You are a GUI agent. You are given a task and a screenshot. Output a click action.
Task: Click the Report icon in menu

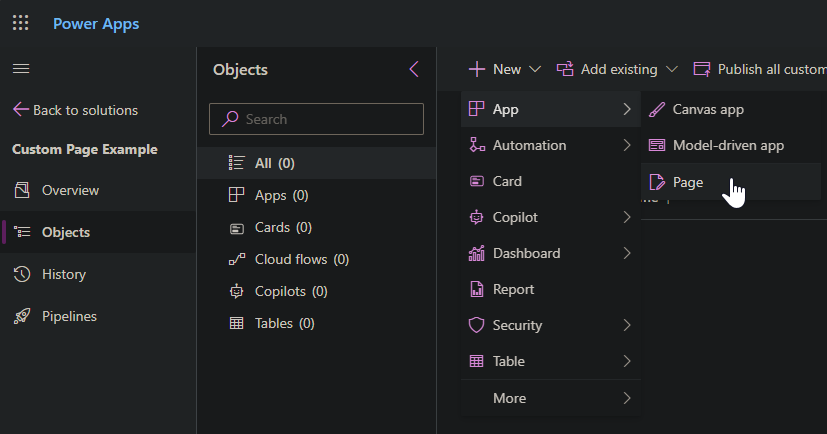477,289
